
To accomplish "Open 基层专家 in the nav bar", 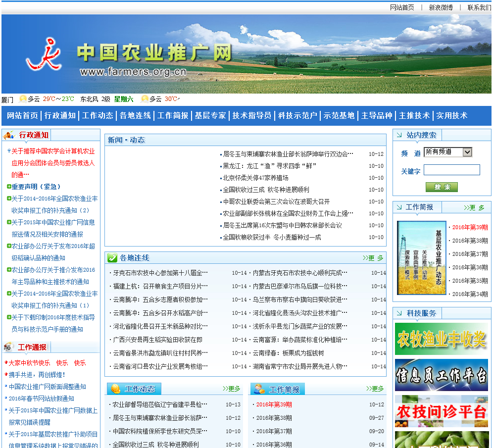I will click(210, 115).
